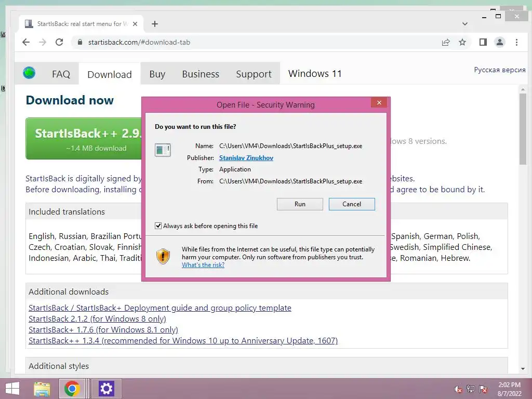This screenshot has height=399, width=532.
Task: Click the muted volume tray icon
Action: click(458, 389)
